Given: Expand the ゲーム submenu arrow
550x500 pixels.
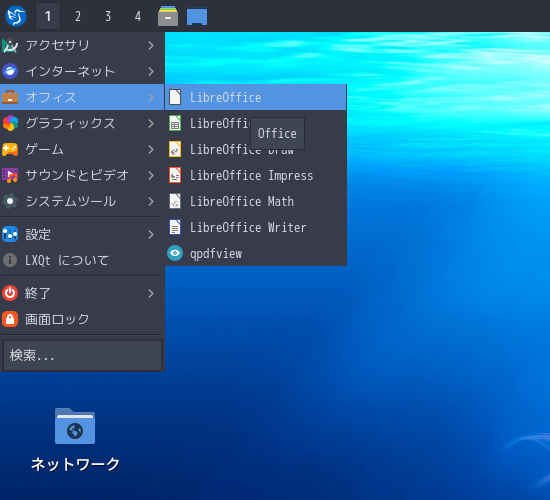Looking at the screenshot, I should 151,149.
